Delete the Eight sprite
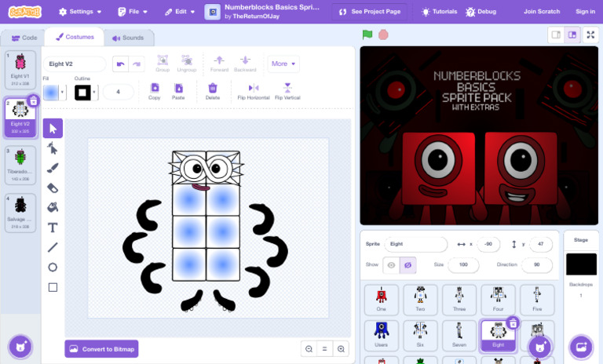The width and height of the screenshot is (603, 364). pos(513,324)
